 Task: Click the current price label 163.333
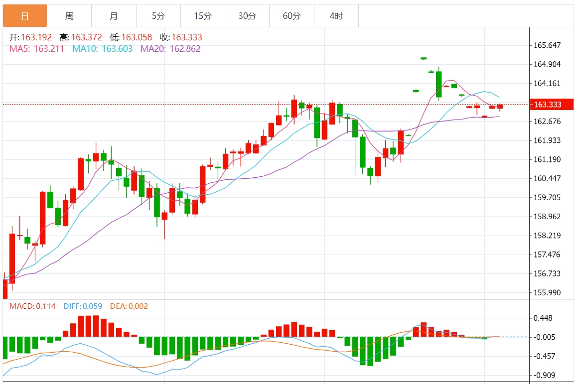click(x=552, y=105)
